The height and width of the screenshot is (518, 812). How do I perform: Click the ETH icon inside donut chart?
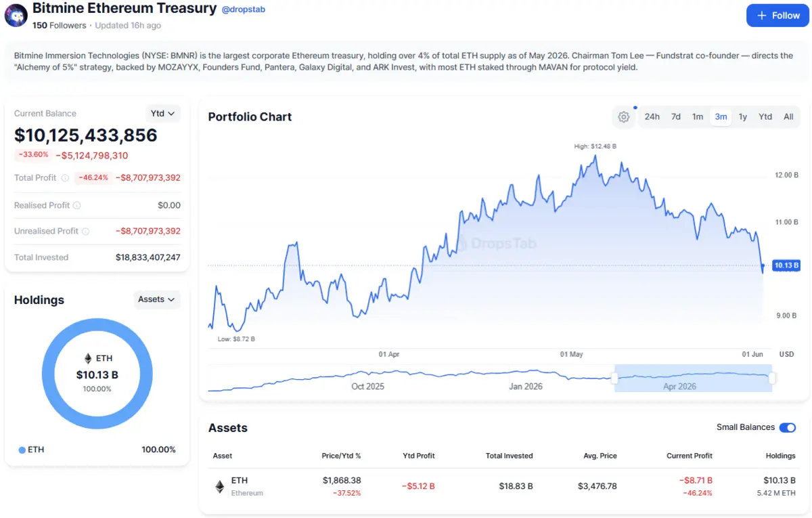[87, 358]
